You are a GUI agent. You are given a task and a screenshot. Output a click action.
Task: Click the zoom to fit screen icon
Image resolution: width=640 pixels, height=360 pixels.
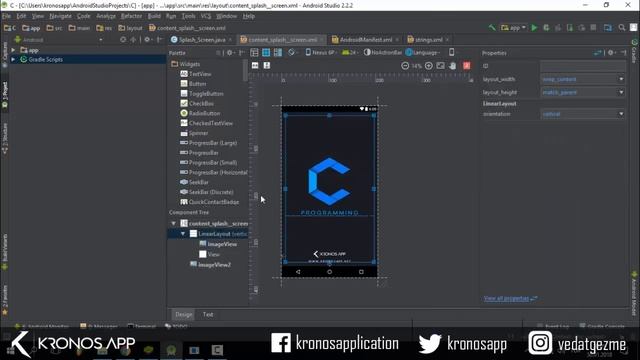pos(440,66)
